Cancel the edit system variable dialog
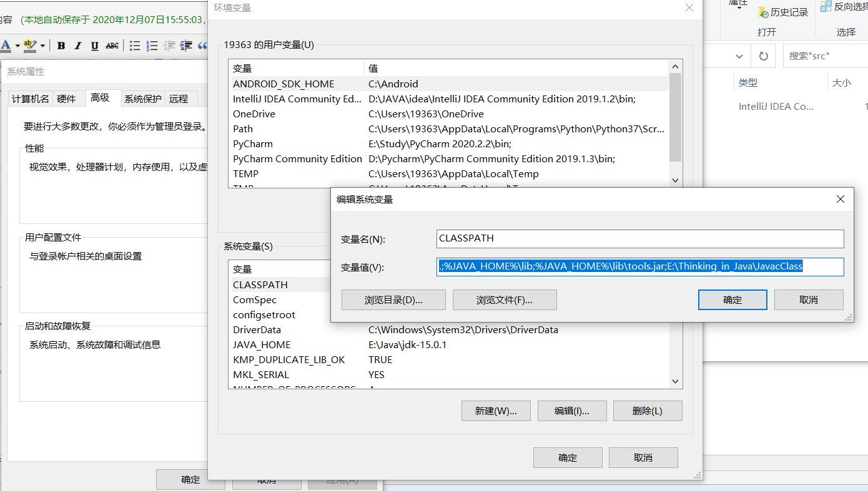The image size is (868, 491). pyautogui.click(x=809, y=299)
